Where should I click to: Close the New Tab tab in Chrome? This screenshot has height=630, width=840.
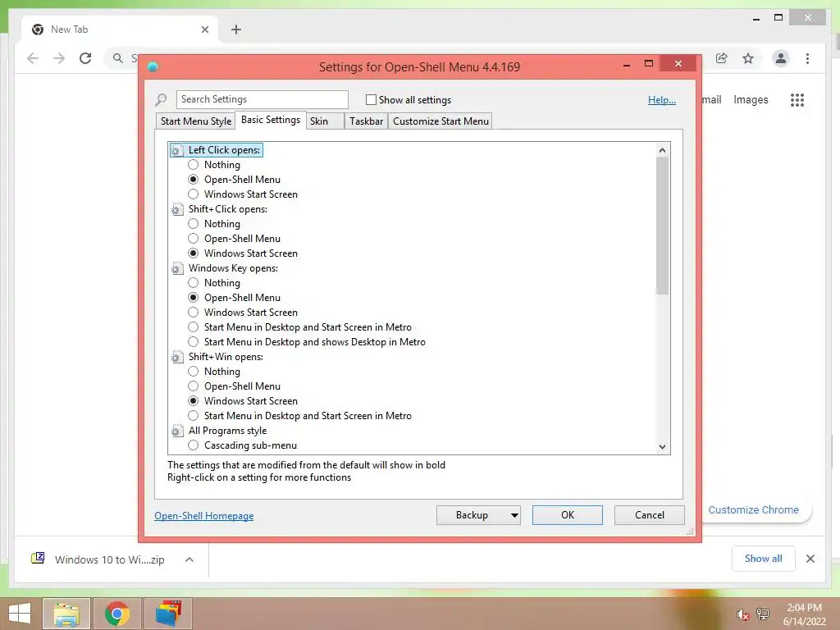tap(204, 30)
